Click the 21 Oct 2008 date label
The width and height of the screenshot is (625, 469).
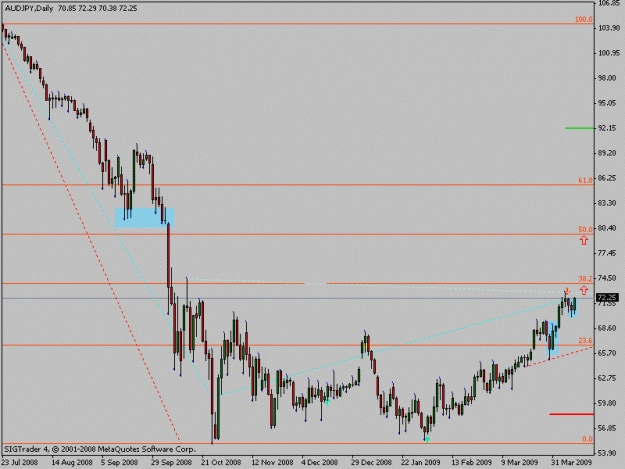point(221,463)
